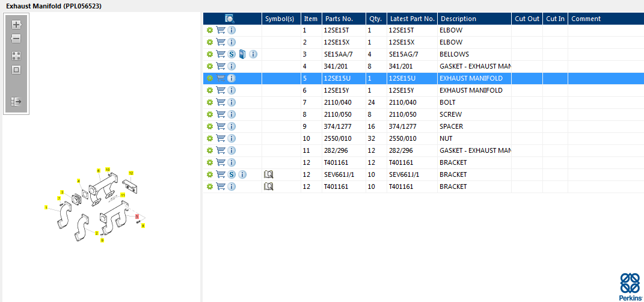Click the search magnifier icon in table header

(x=230, y=19)
